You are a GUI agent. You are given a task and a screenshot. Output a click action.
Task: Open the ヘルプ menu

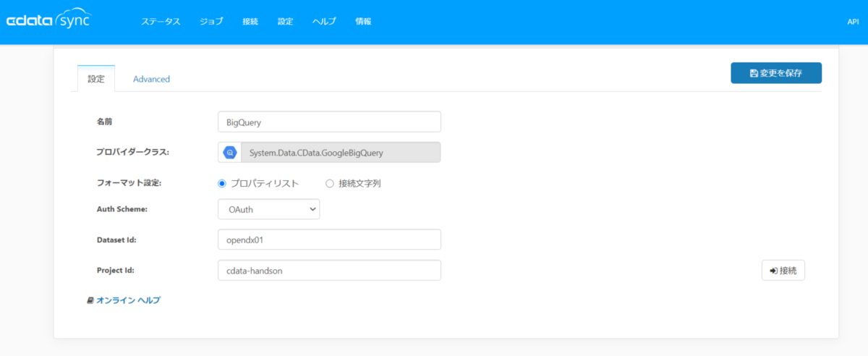[324, 22]
